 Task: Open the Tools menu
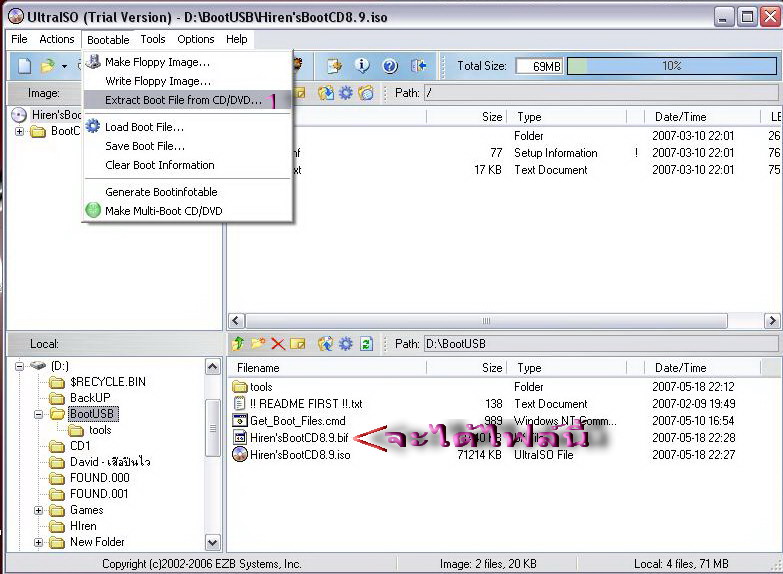153,39
